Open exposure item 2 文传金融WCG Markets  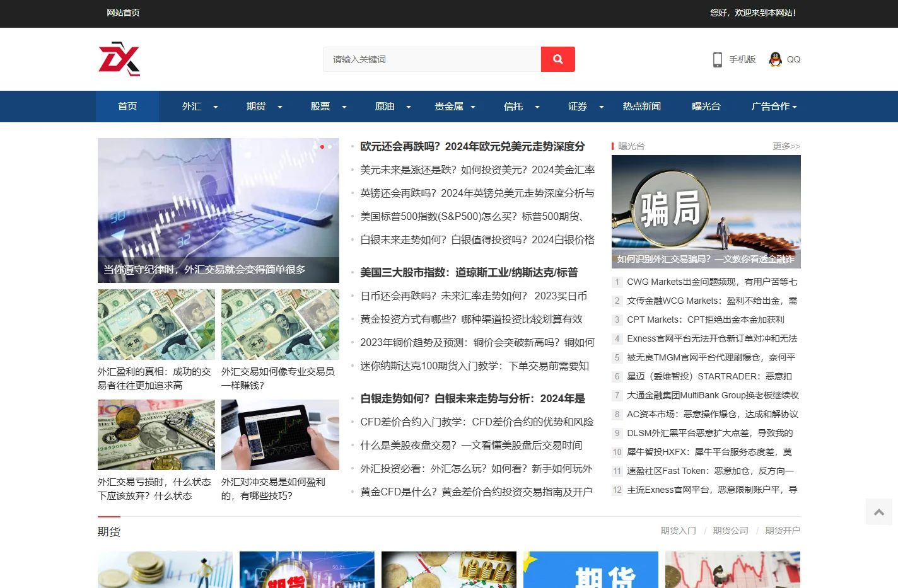[x=712, y=301]
